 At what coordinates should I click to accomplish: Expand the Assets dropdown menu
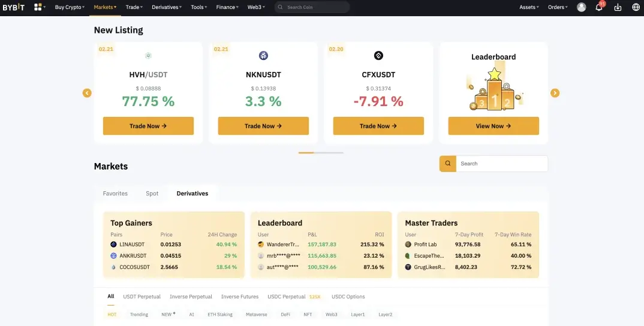[x=529, y=7]
